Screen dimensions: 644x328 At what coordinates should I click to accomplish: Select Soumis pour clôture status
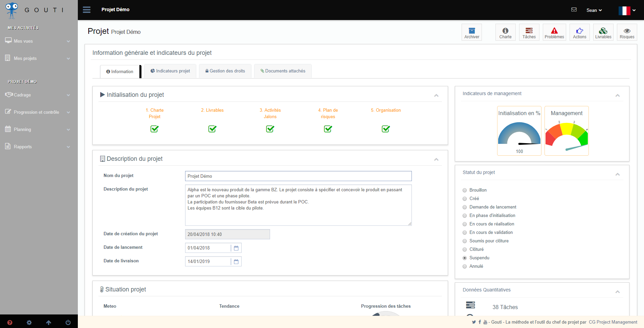click(x=465, y=241)
